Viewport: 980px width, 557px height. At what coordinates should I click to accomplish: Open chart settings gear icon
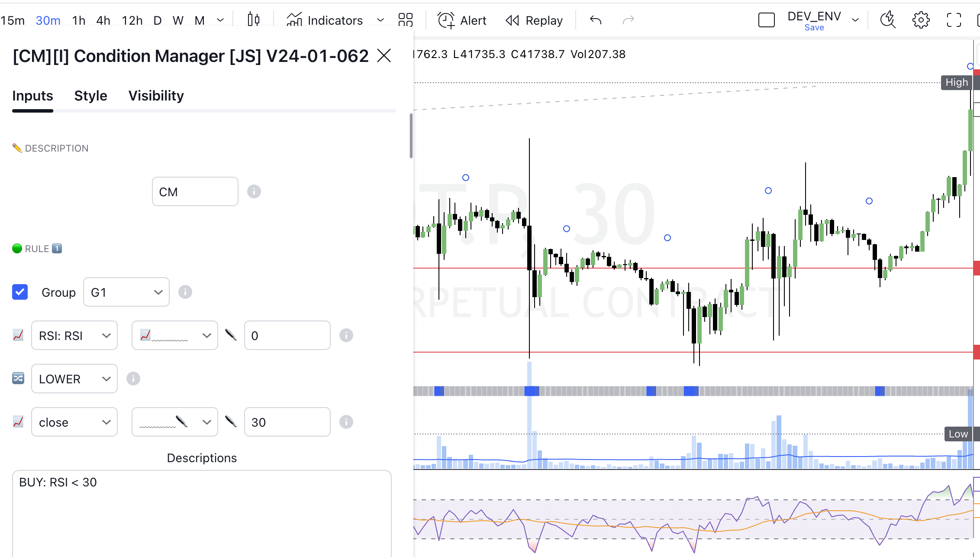921,20
